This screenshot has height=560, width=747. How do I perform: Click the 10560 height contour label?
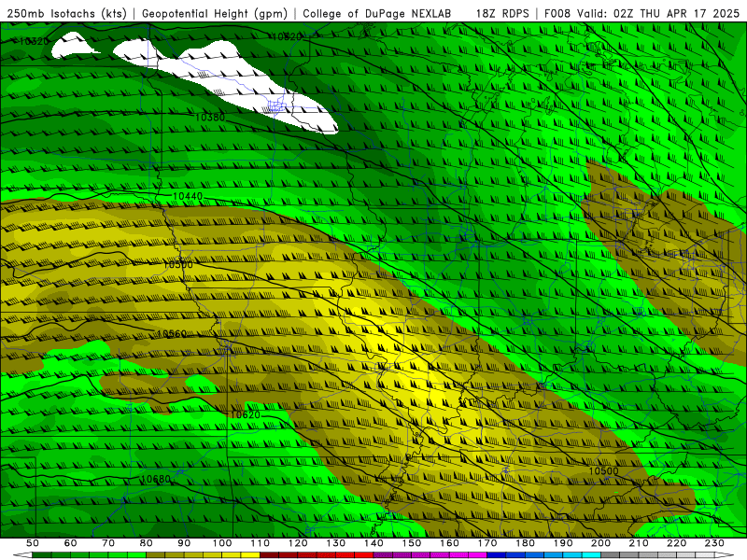172,333
